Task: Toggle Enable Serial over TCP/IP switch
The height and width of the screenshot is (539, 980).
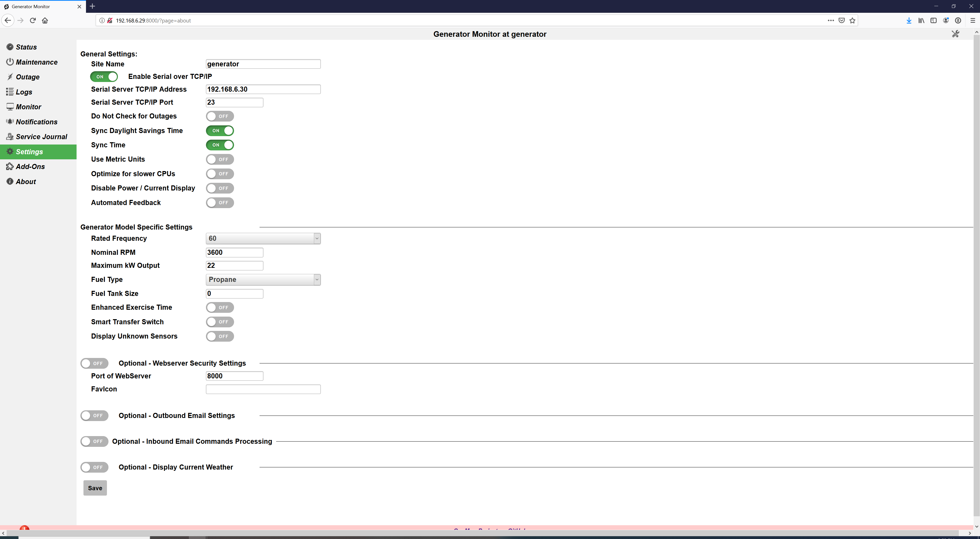Action: click(x=104, y=77)
